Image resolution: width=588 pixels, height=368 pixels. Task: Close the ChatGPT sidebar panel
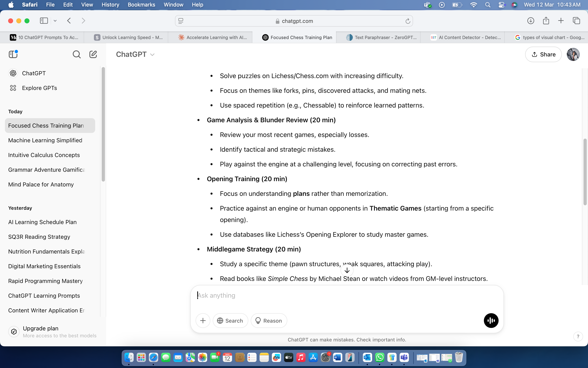click(x=13, y=54)
